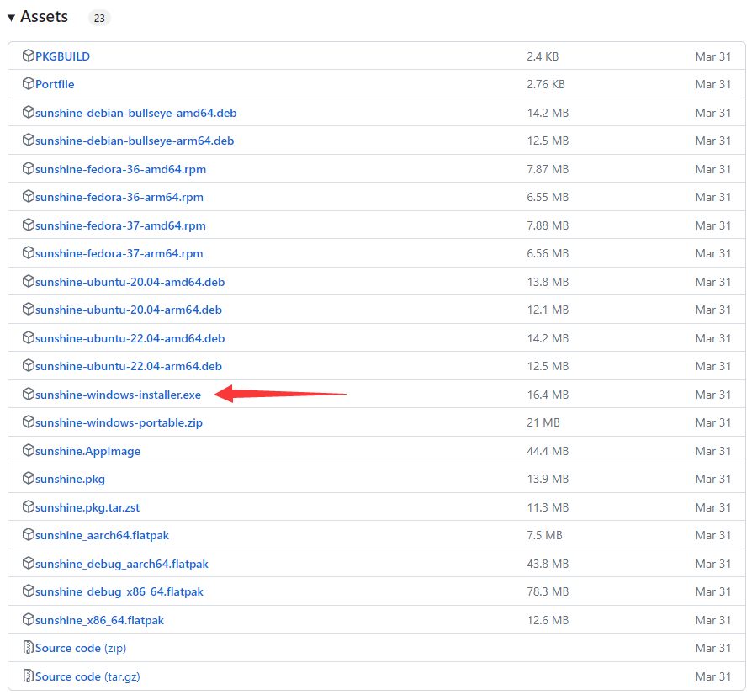The image size is (752, 700).
Task: Download sunshine_debug_x86_64.flatpak
Action: [x=119, y=591]
